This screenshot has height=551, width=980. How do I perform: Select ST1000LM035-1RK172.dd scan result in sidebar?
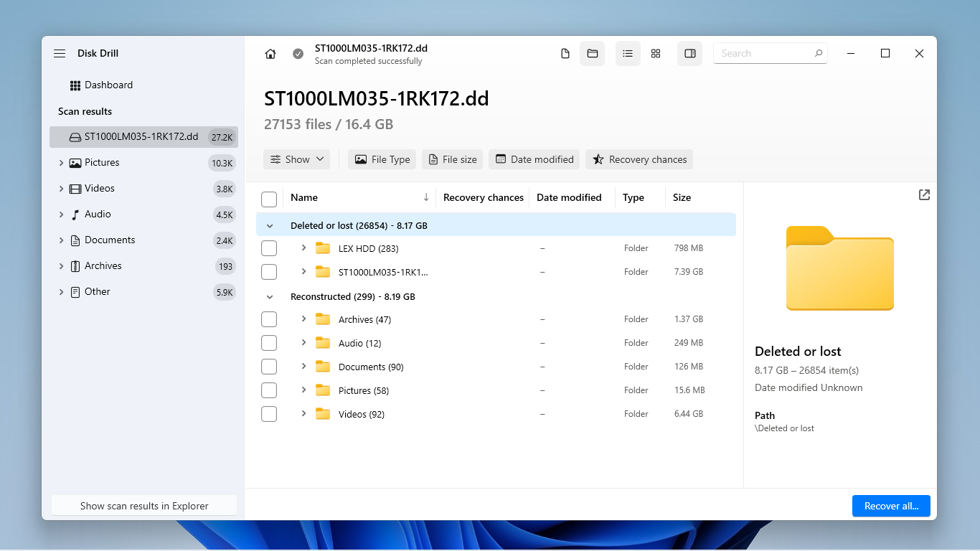click(x=143, y=137)
